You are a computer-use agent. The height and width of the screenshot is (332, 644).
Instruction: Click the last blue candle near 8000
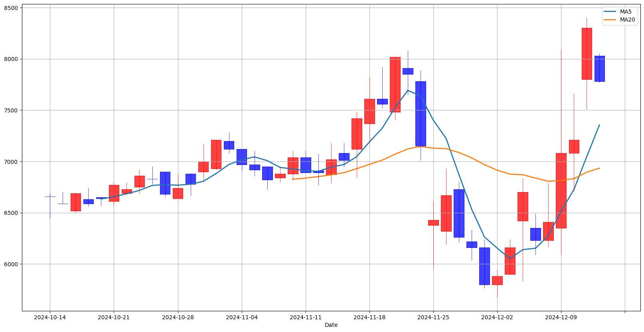[599, 69]
